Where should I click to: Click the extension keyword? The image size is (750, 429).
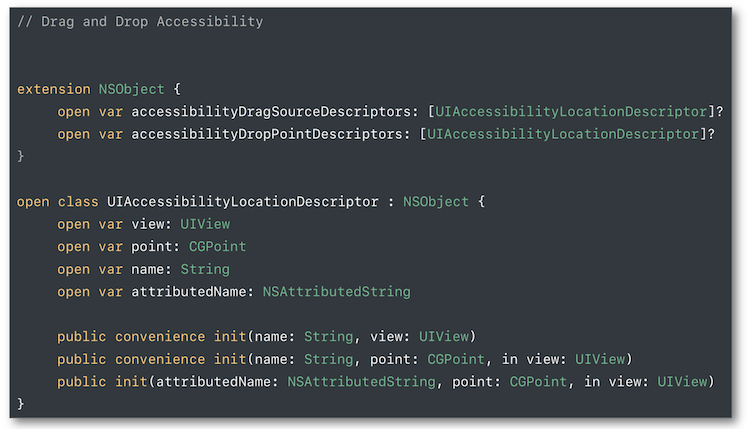(x=53, y=89)
